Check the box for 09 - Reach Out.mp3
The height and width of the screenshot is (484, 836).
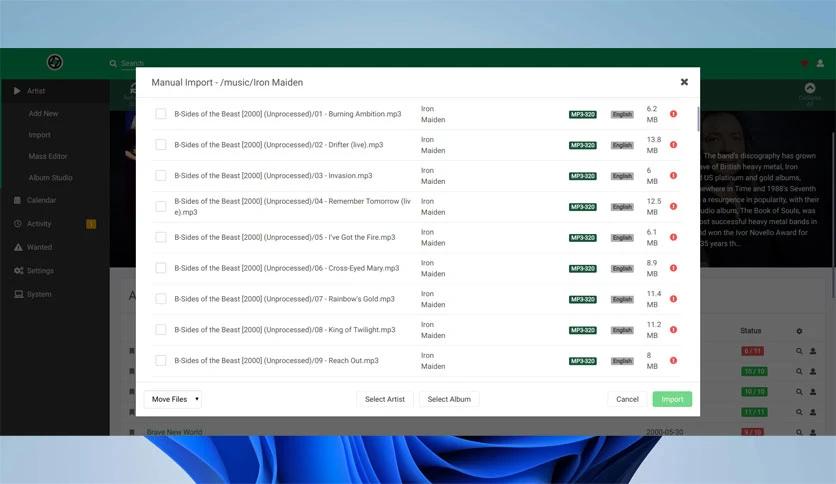click(x=160, y=361)
